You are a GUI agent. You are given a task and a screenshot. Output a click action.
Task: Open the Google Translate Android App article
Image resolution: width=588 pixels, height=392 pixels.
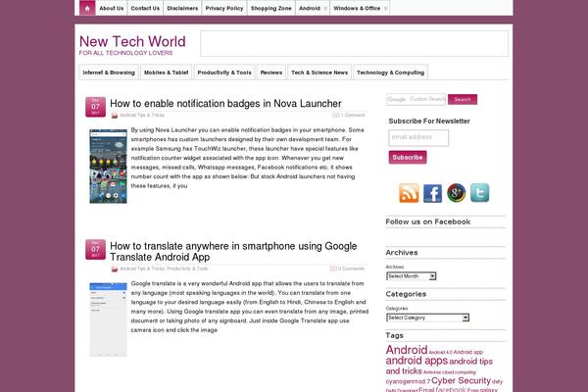(x=233, y=251)
